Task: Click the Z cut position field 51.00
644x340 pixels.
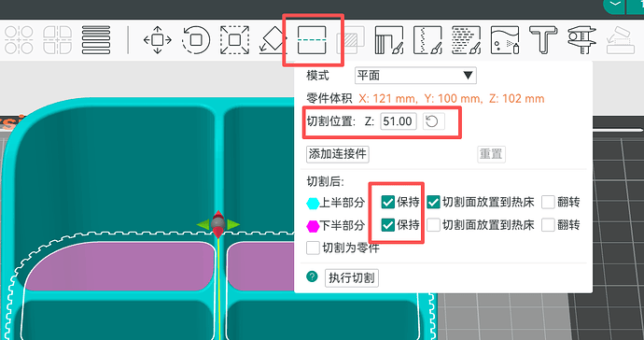Action: 398,121
